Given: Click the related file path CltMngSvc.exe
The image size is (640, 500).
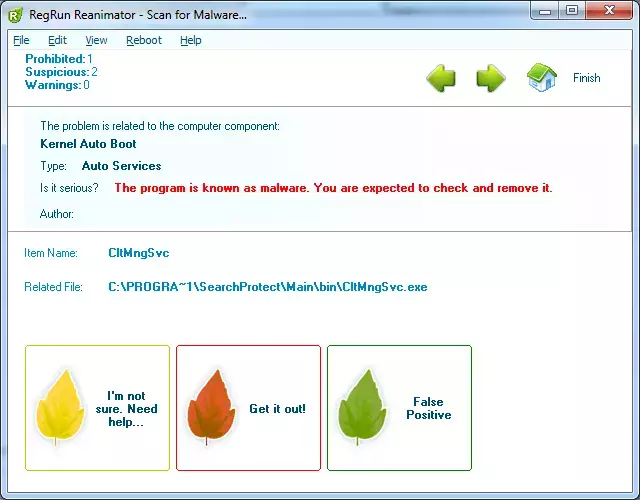Looking at the screenshot, I should (268, 287).
